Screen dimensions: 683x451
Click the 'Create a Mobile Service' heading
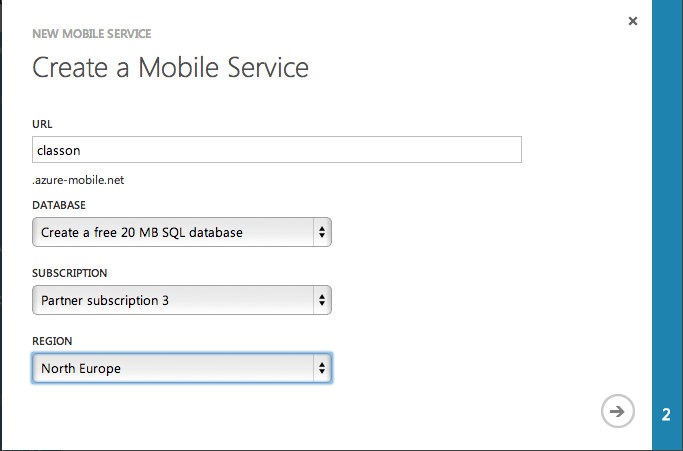tap(170, 68)
